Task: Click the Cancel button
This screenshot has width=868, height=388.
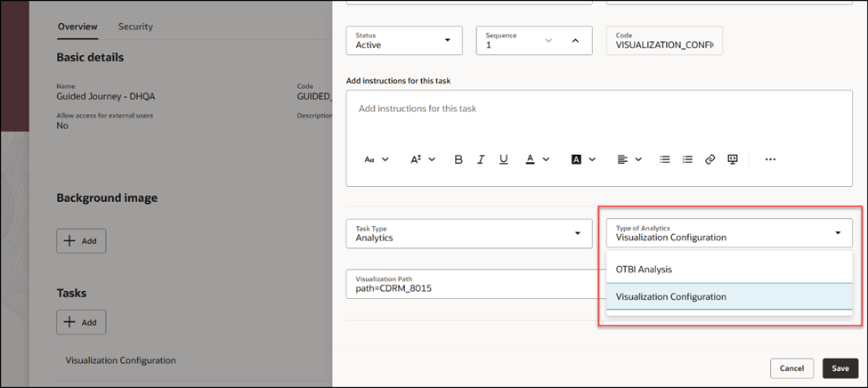Action: pyautogui.click(x=791, y=368)
